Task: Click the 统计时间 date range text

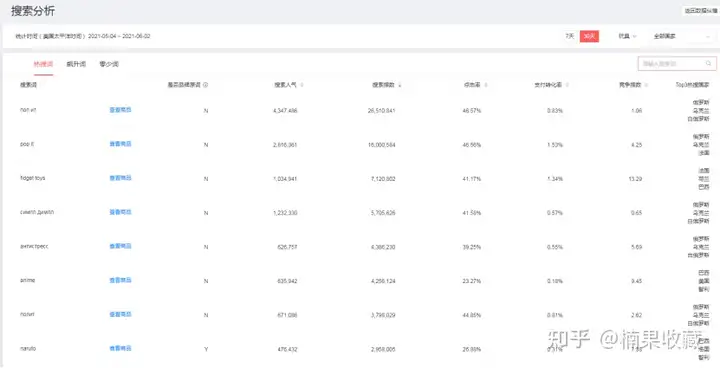Action: coord(83,36)
